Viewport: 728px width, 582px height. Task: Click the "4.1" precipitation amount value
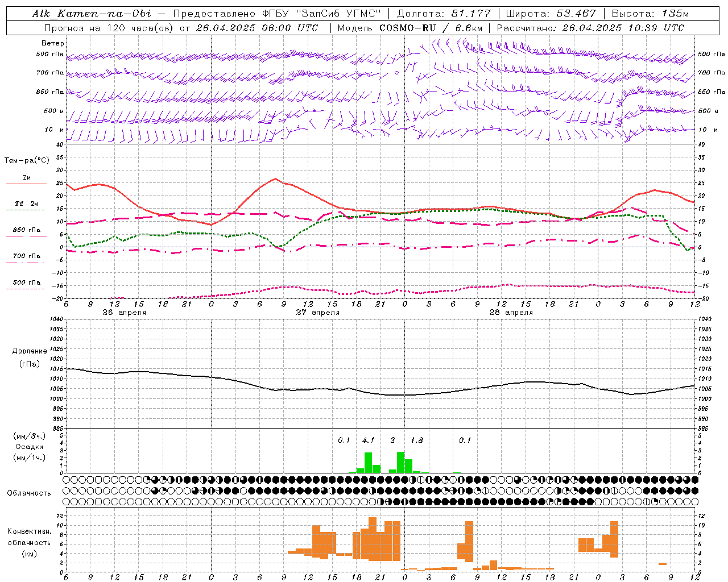click(368, 440)
